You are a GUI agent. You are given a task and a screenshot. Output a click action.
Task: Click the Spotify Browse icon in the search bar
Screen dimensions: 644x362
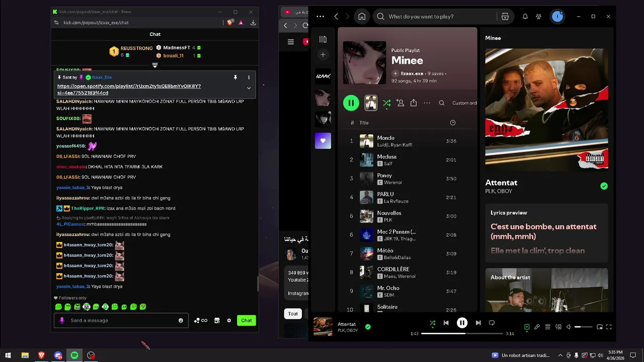tap(505, 17)
